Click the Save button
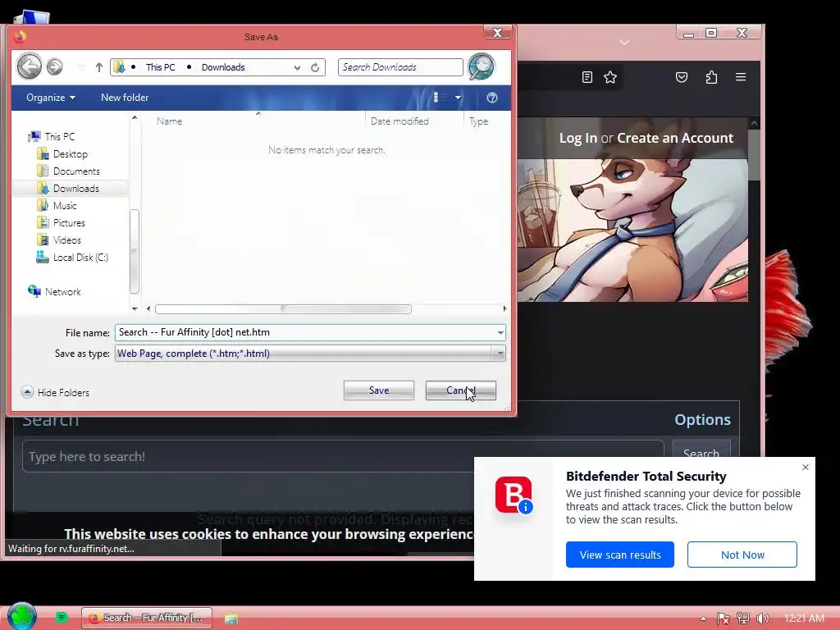Viewport: 840px width, 630px height. click(x=379, y=390)
